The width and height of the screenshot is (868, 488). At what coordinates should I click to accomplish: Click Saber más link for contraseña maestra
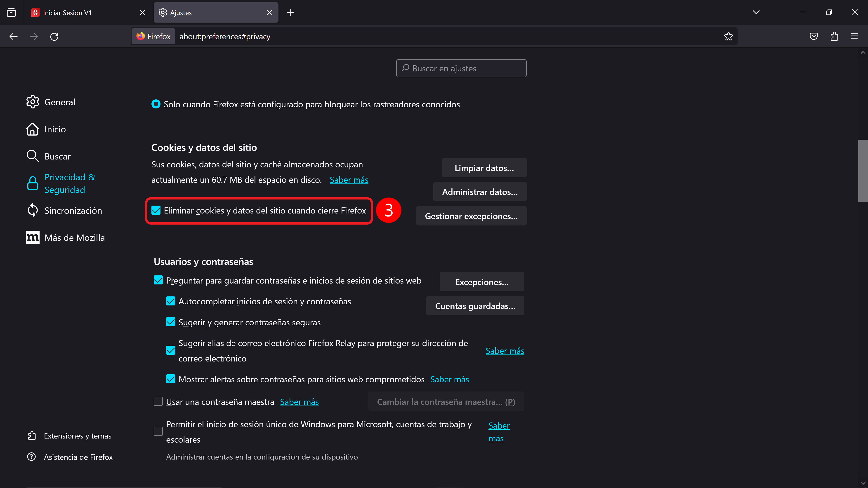point(299,402)
